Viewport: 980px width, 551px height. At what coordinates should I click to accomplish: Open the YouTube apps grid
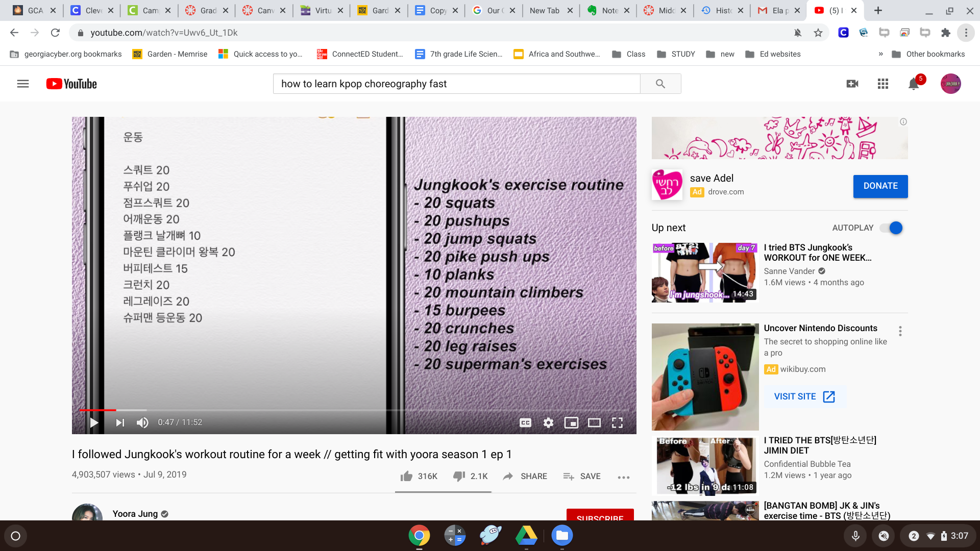pyautogui.click(x=883, y=84)
